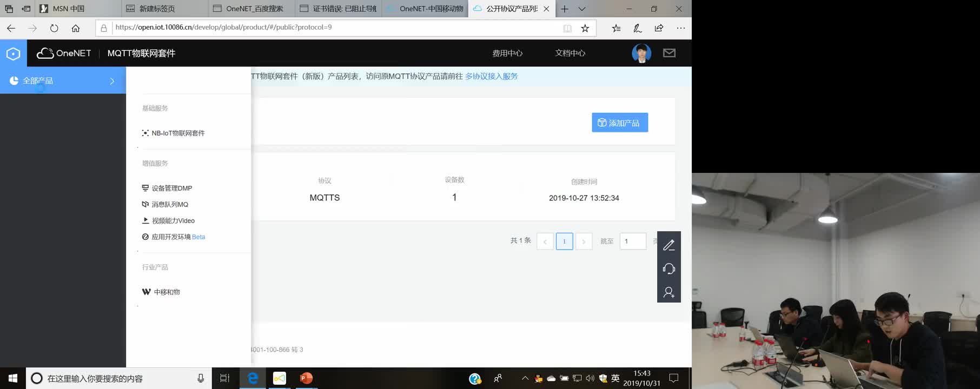Open favorites hub icon

[x=616, y=28]
